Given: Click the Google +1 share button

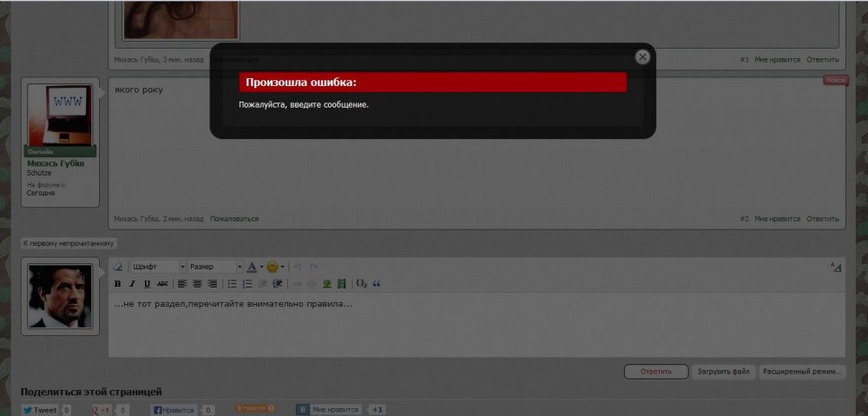Looking at the screenshot, I should tap(101, 410).
